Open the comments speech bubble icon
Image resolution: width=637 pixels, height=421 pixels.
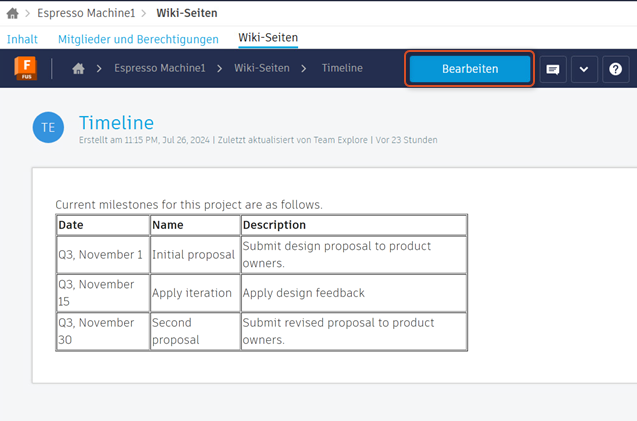[x=552, y=69]
